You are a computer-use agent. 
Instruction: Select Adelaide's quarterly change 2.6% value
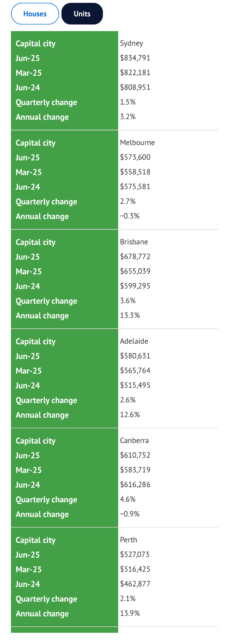[x=128, y=400]
